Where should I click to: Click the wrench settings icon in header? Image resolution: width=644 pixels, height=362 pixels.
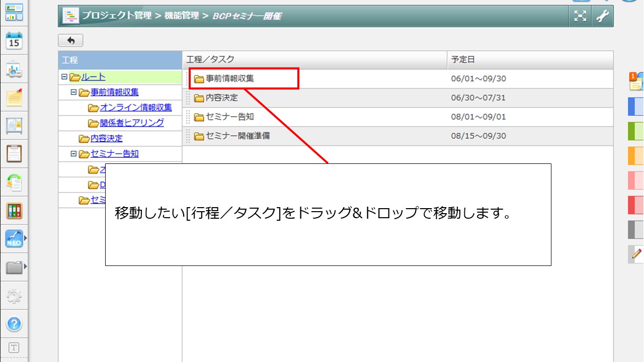coord(602,16)
